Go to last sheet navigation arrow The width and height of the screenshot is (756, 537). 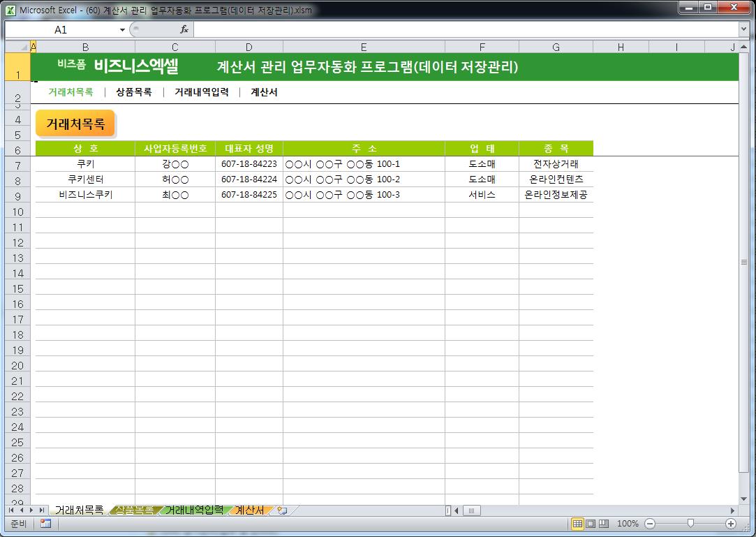(x=42, y=510)
